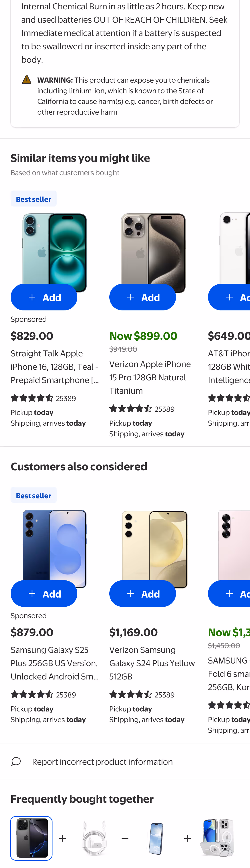Screen dimensions: 250x868
Task: Click the 25389 reviews rating under iPhone 16
Action: pyautogui.click(x=43, y=398)
